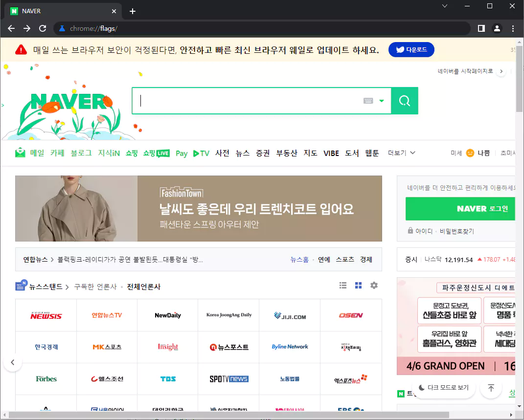524x420 pixels.
Task: Open a new browser tab
Action: tap(133, 11)
